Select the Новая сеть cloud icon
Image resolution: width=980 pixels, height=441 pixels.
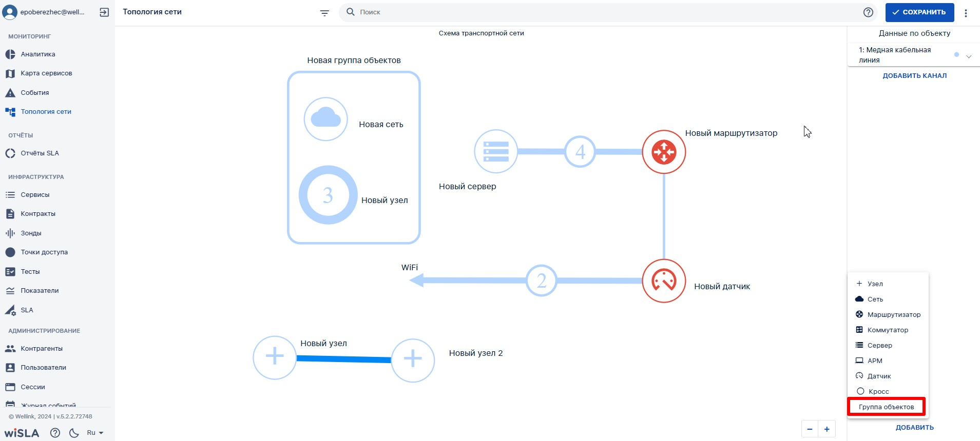(326, 119)
